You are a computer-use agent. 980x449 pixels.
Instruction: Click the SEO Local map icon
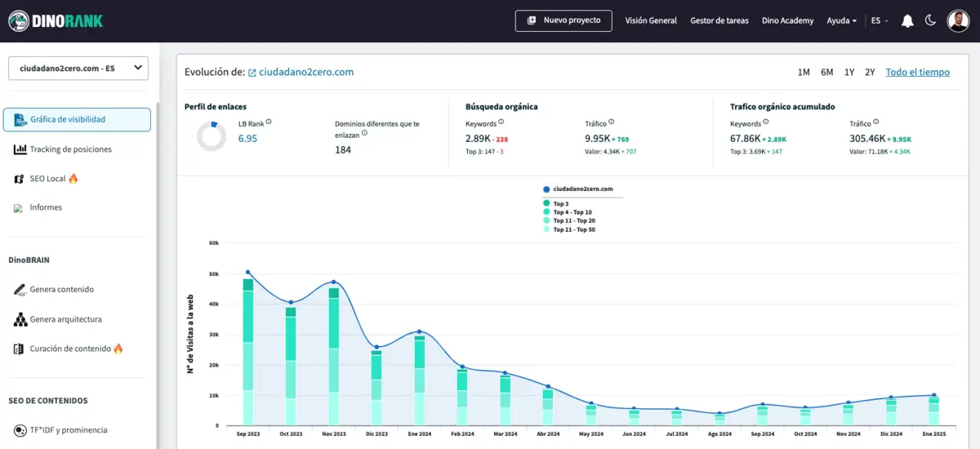point(20,179)
